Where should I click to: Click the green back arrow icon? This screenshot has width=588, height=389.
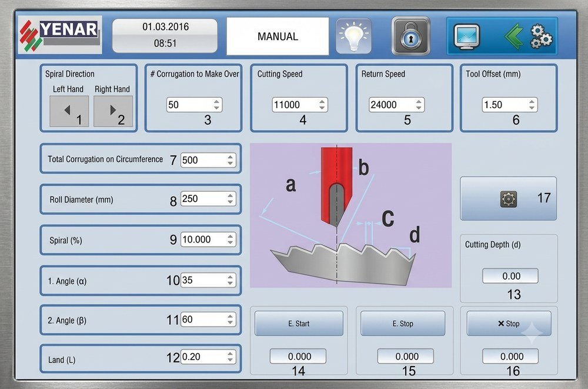point(514,36)
